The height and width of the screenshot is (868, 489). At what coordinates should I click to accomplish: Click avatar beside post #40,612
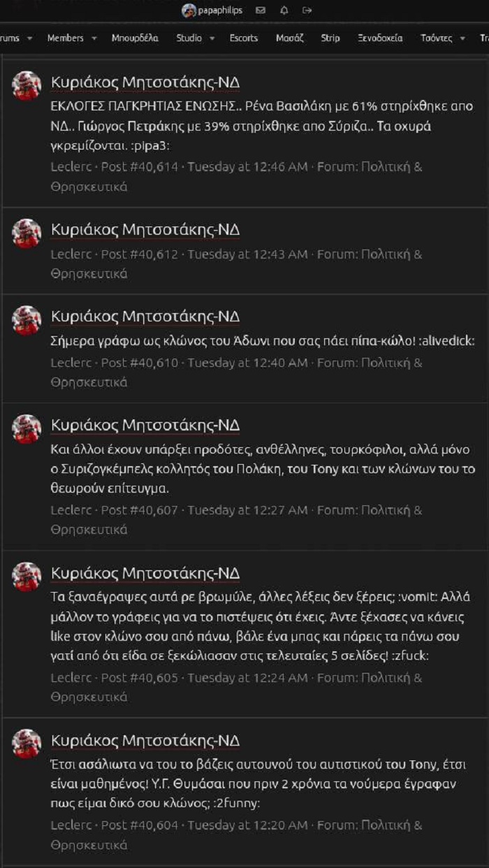coord(27,233)
